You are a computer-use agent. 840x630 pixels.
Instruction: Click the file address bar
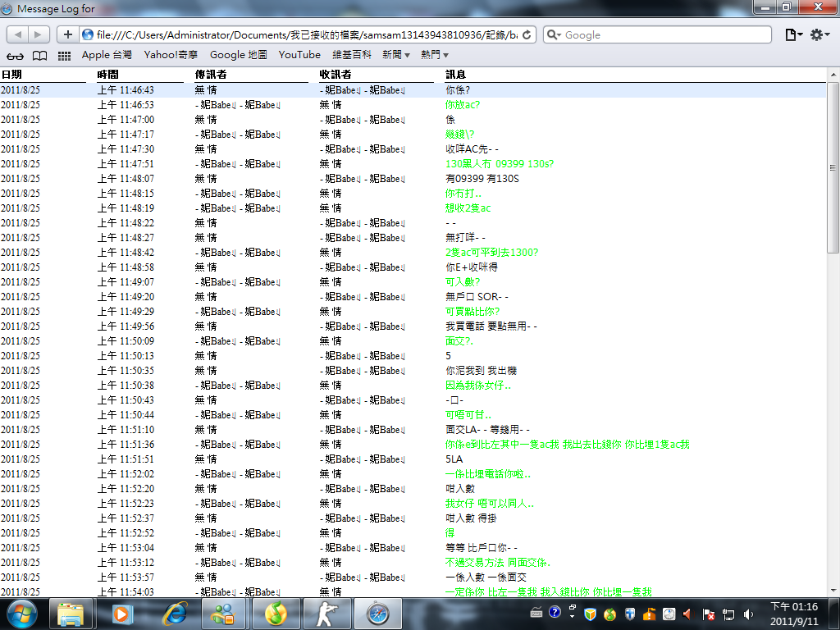coord(307,34)
